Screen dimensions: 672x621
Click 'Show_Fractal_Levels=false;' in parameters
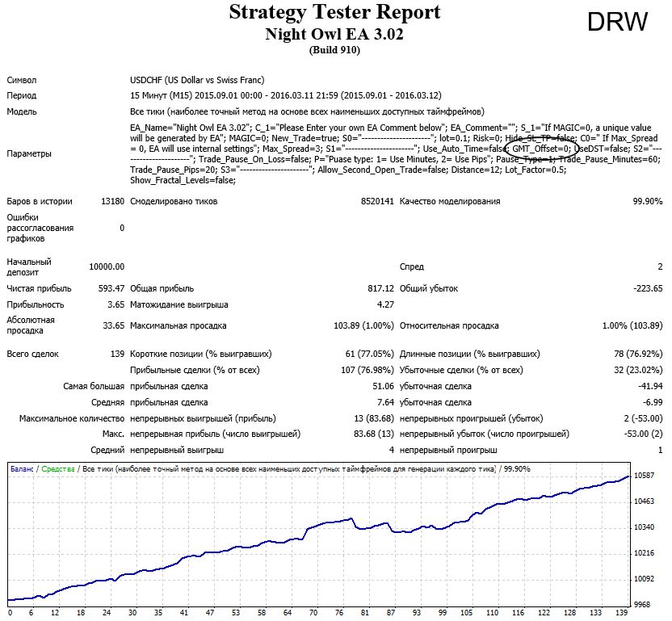tap(183, 180)
